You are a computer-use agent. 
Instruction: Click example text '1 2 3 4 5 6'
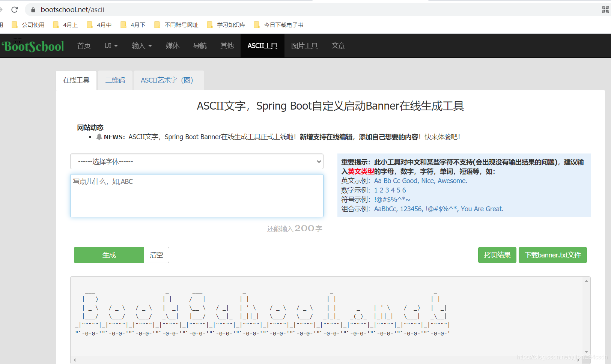390,190
